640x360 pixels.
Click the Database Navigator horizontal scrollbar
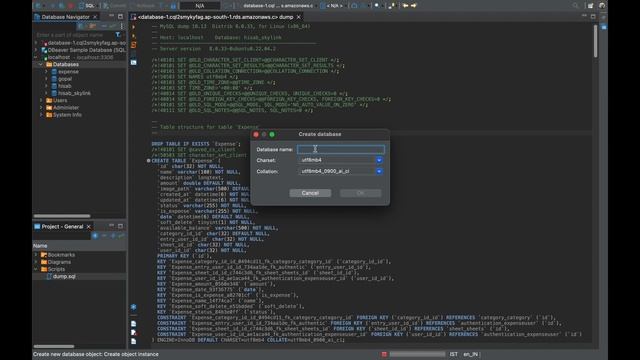coord(62,216)
